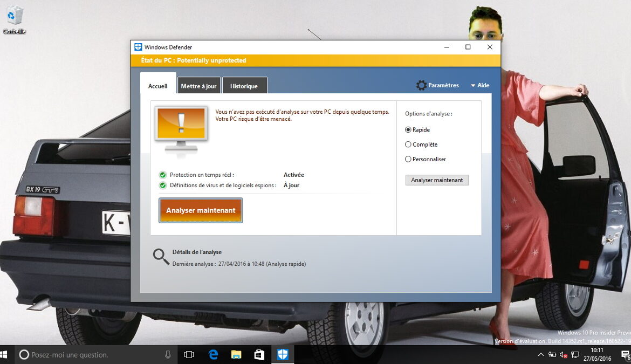Expand hidden icons in the system tray
Image resolution: width=631 pixels, height=364 pixels.
coord(541,355)
